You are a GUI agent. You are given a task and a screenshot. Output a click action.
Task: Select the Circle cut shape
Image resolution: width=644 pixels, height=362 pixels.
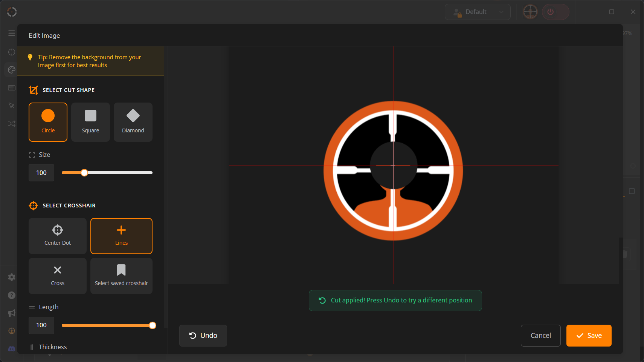(48, 122)
